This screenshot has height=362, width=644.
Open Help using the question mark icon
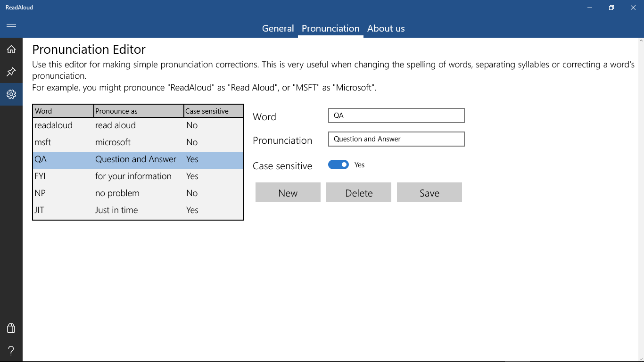click(x=11, y=351)
